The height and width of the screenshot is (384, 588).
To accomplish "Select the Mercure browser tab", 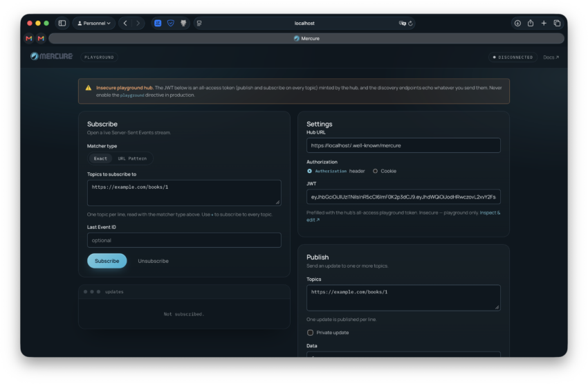I will point(306,38).
